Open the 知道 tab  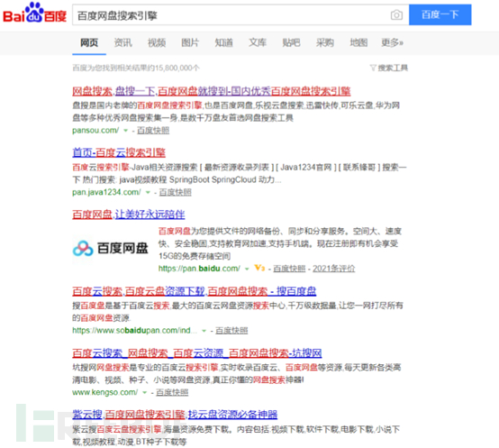click(x=223, y=42)
